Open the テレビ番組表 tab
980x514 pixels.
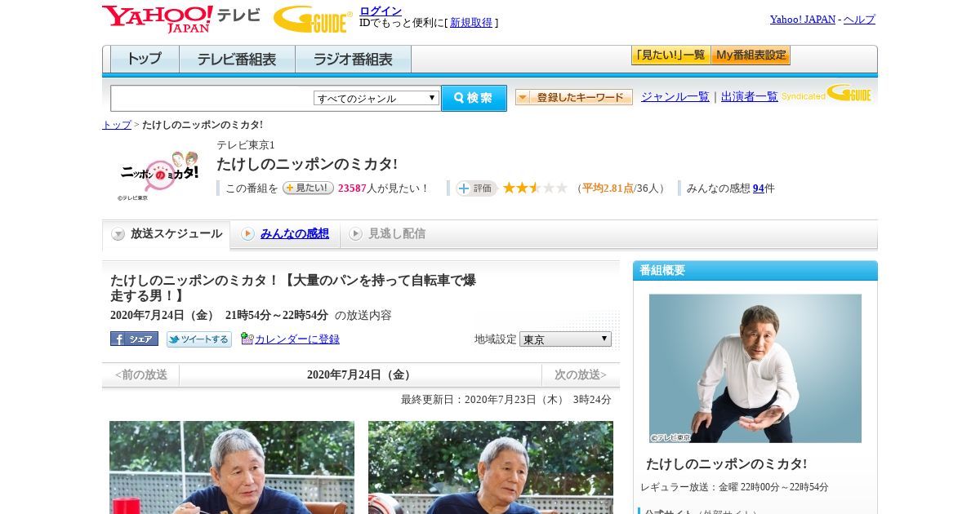pyautogui.click(x=237, y=60)
